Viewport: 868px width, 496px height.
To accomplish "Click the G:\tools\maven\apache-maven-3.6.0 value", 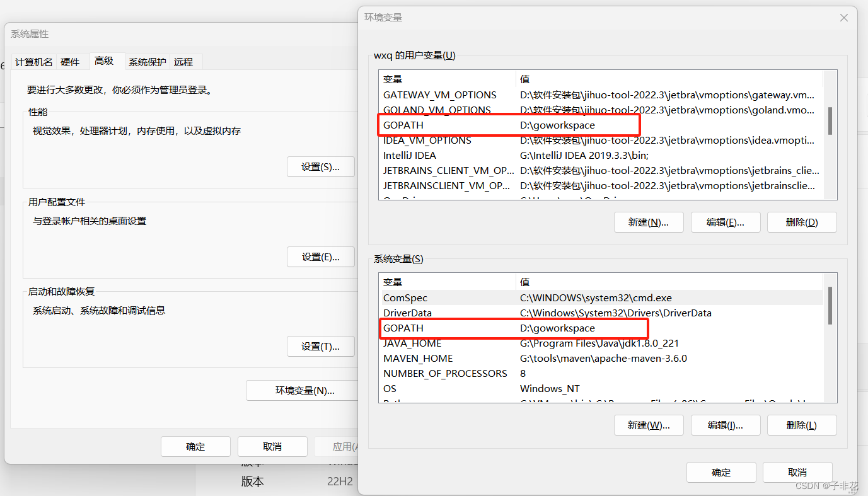I will click(x=603, y=358).
